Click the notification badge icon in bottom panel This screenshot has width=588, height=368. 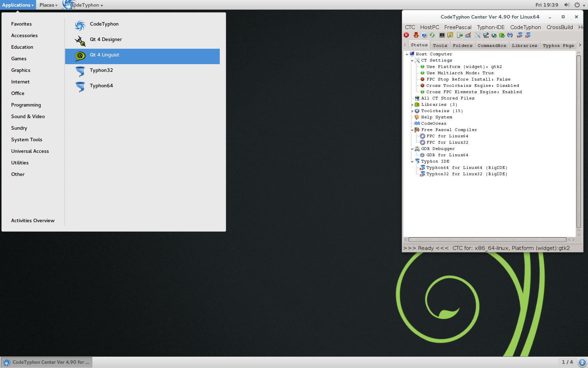tap(582, 362)
